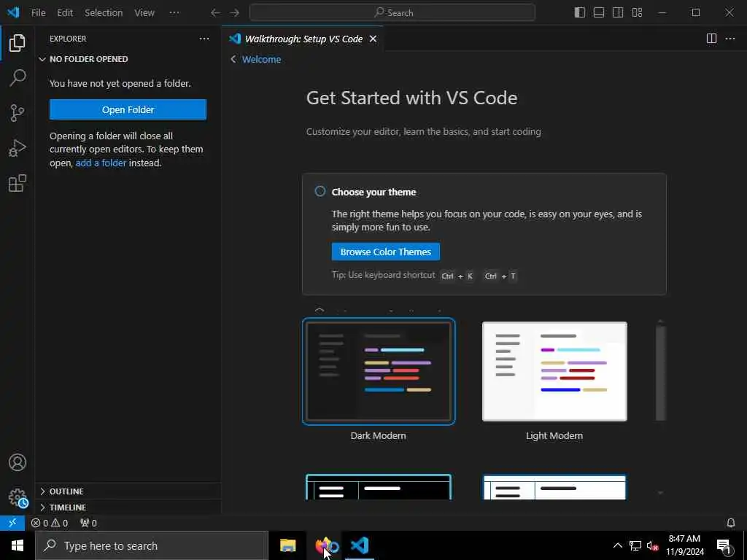The width and height of the screenshot is (747, 560).
Task: Click the network icon in system tray
Action: [x=635, y=545]
